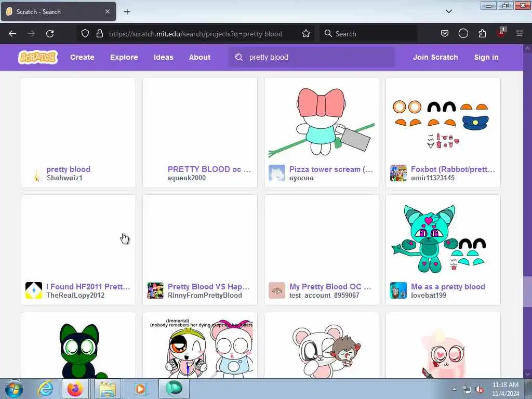Click the taskbar clock 11:18 AM

pos(505,385)
